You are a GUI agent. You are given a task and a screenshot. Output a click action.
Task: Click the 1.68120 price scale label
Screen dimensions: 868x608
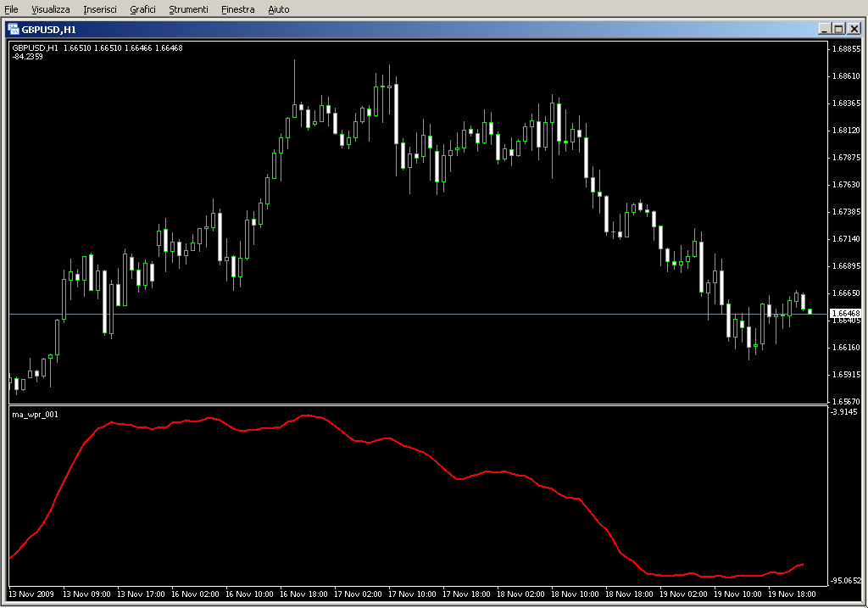point(847,130)
